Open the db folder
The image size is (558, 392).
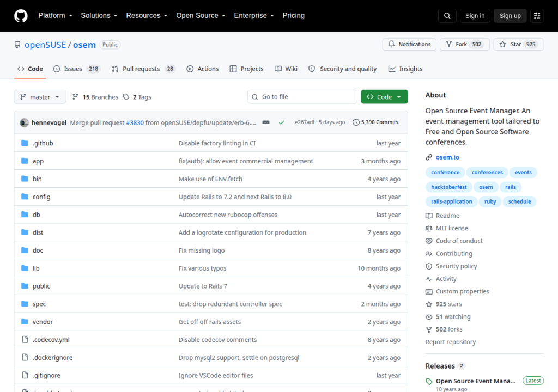pos(37,215)
